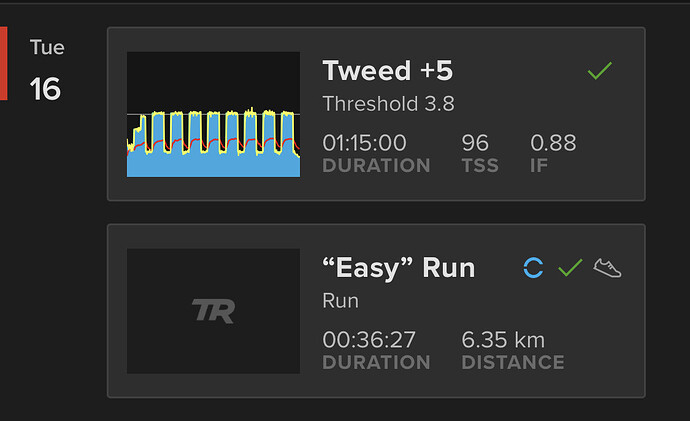Click the DISTANCE label on run card
The height and width of the screenshot is (421, 690).
[x=513, y=362]
